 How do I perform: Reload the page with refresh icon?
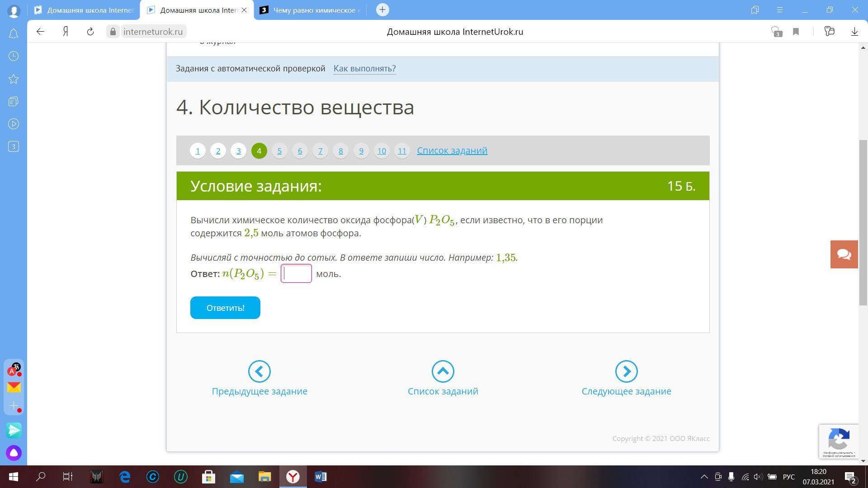(90, 32)
